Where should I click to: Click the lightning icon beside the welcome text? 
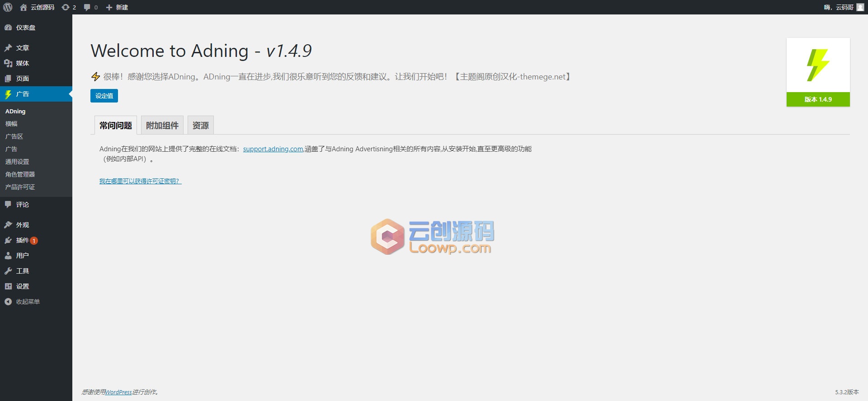pos(95,77)
